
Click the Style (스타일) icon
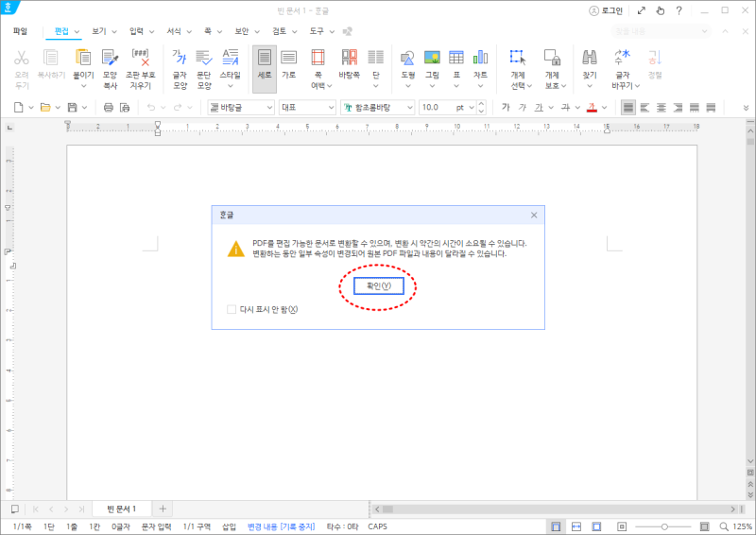tap(231, 58)
